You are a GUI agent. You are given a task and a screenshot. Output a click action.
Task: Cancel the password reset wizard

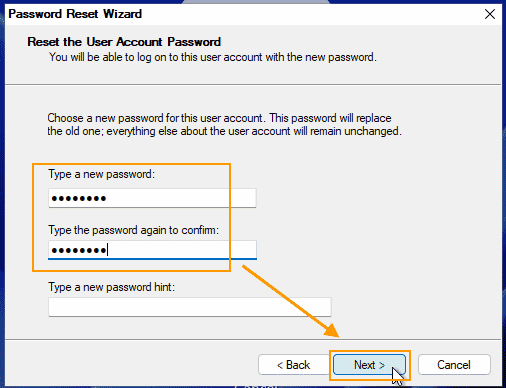pyautogui.click(x=454, y=365)
